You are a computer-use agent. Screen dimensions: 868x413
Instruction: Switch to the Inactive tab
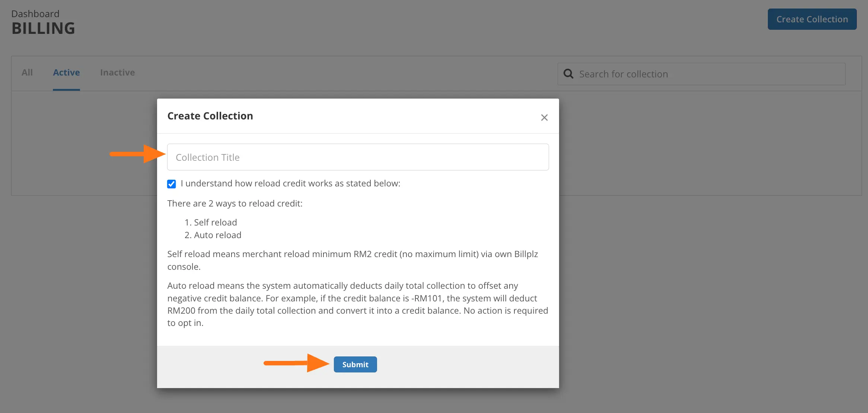pos(117,73)
